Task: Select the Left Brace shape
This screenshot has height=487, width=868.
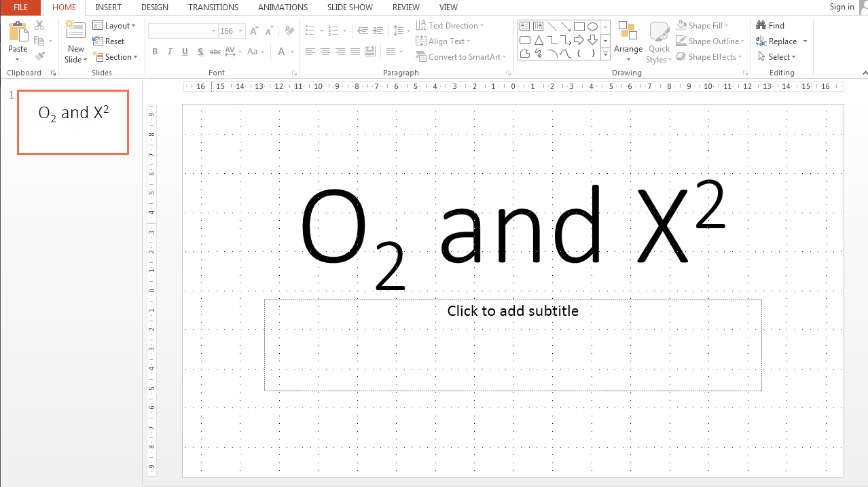Action: pos(579,54)
